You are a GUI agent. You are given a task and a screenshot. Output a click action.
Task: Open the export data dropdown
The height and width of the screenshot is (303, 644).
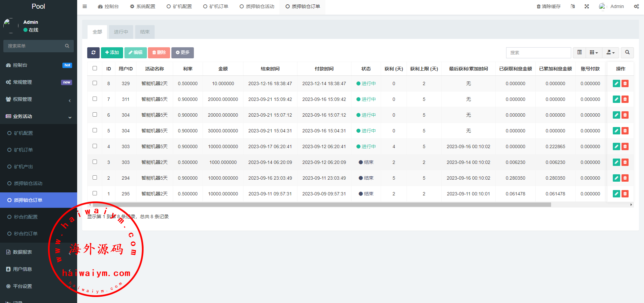click(x=610, y=53)
